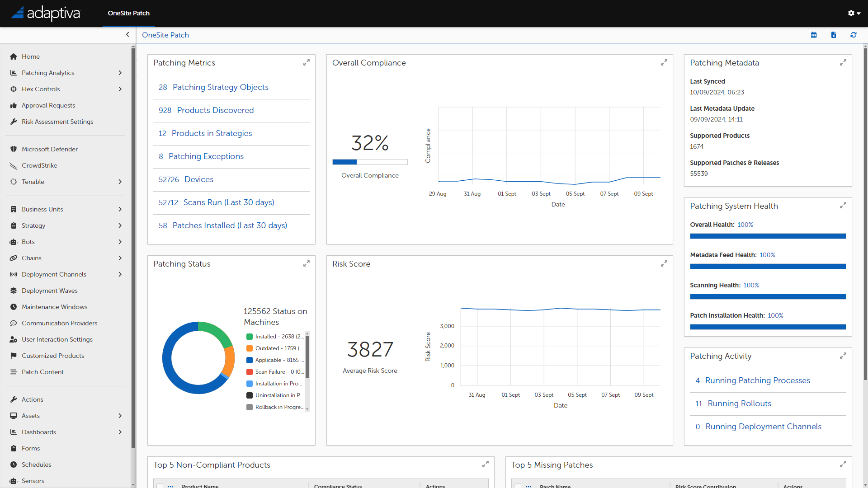The height and width of the screenshot is (488, 868).
Task: Expand the Overall Compliance widget
Action: click(664, 62)
